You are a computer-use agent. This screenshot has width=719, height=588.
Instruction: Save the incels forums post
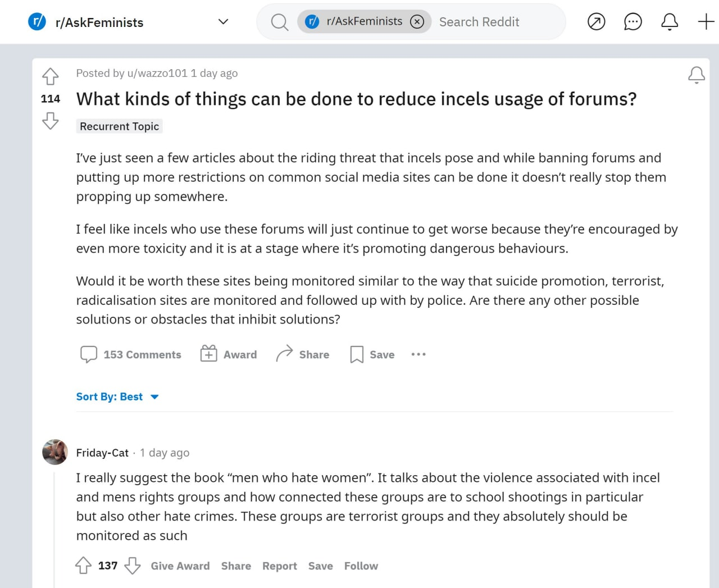pyautogui.click(x=372, y=354)
